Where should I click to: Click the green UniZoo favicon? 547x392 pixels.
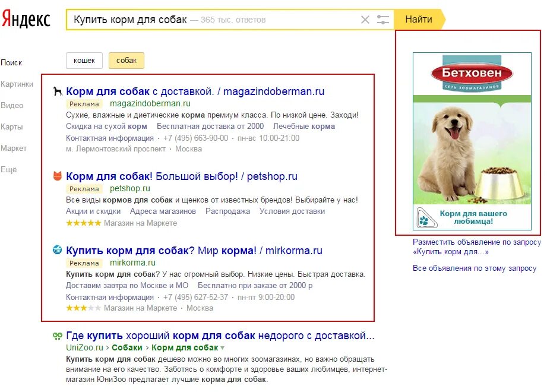(57, 336)
